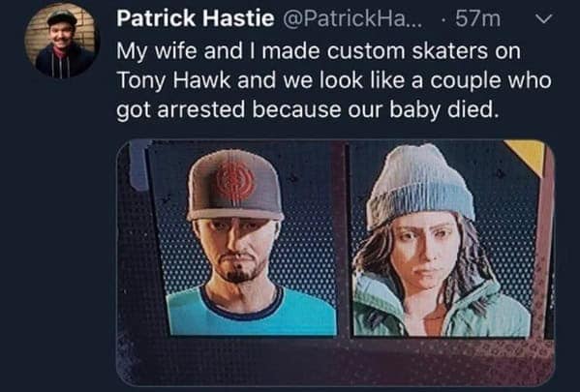The image size is (580, 392).
Task: Select the male skater portrait panel
Action: (x=244, y=238)
